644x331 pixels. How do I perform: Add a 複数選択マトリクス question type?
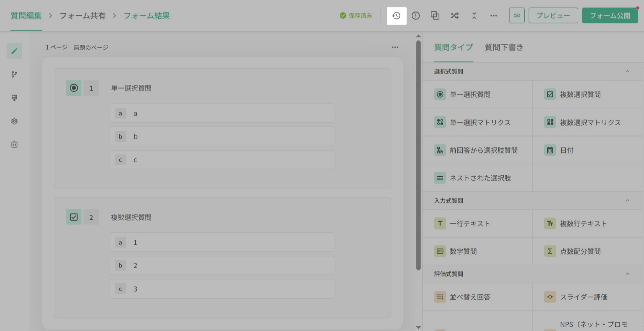pyautogui.click(x=588, y=122)
